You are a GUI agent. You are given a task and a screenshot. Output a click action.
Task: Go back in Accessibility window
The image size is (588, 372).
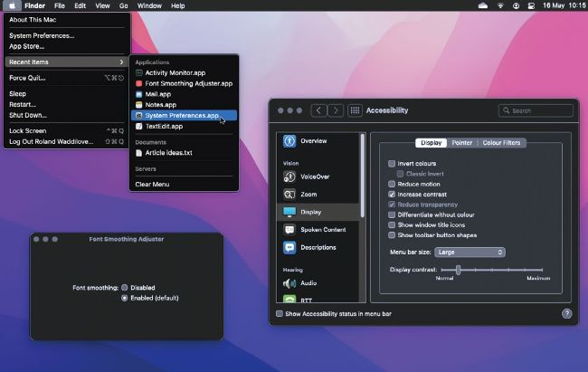coord(318,110)
